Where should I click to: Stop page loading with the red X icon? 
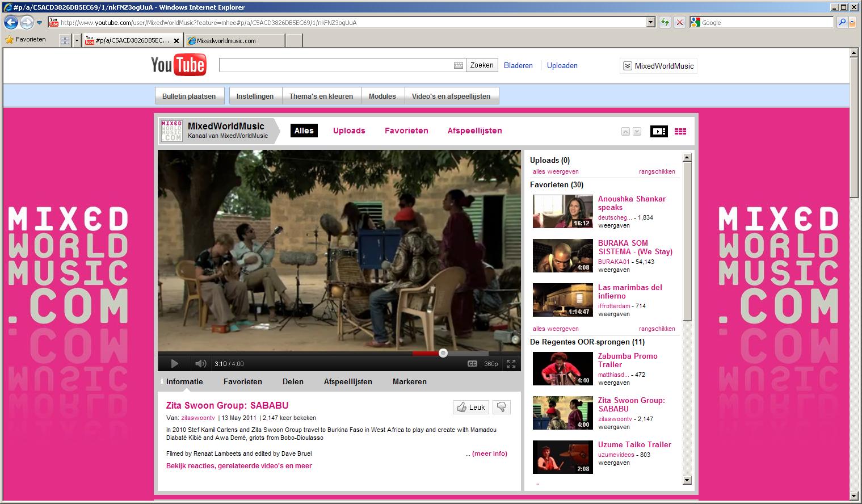tap(679, 23)
